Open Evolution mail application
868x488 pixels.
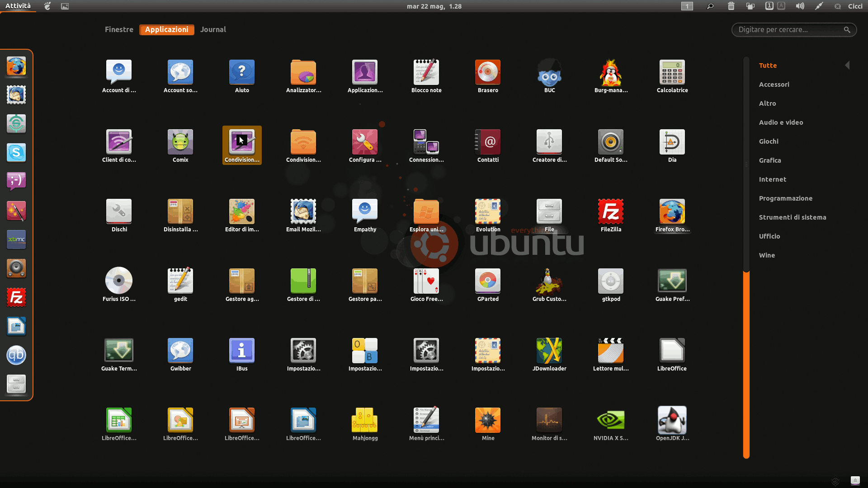click(x=488, y=215)
